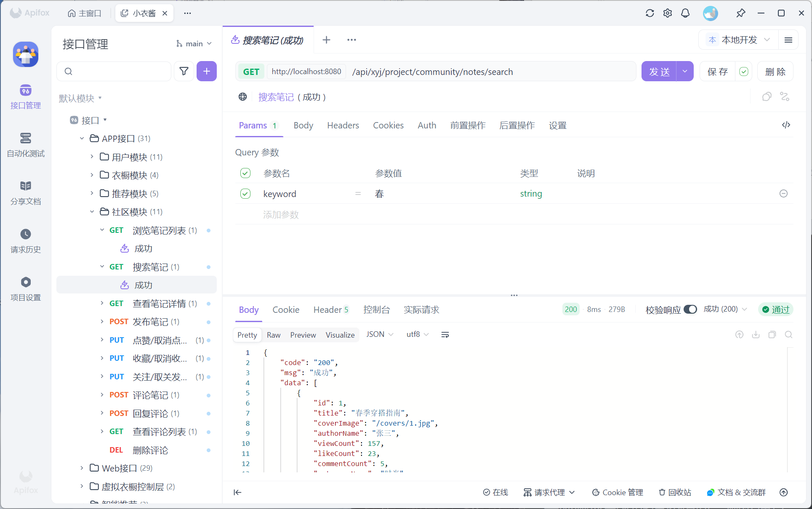
Task: Click the response copy icon
Action: point(772,335)
